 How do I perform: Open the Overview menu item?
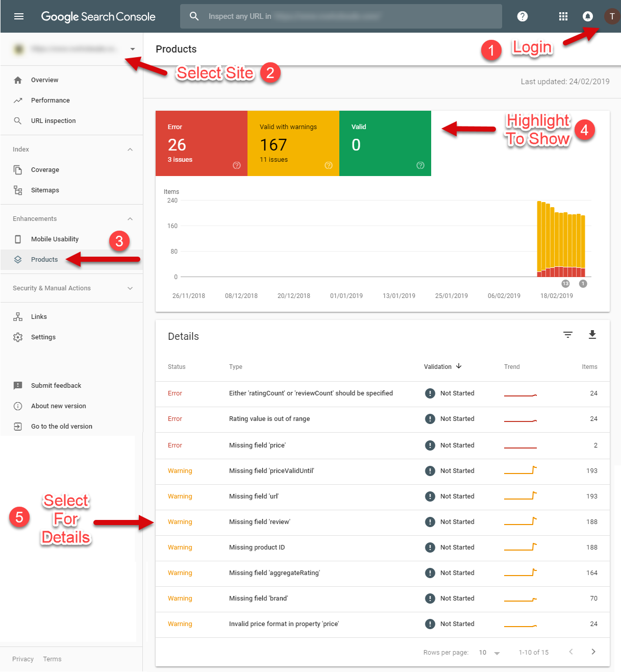(71, 80)
